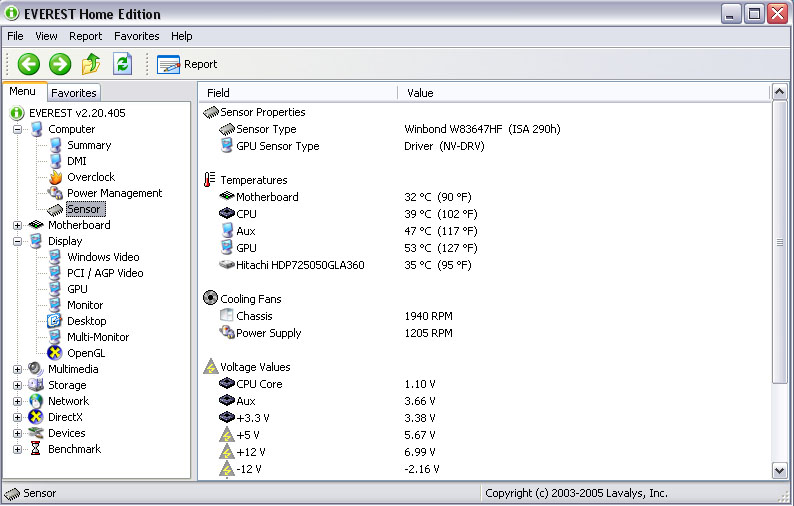Refresh the page using the refresh icon

point(123,64)
